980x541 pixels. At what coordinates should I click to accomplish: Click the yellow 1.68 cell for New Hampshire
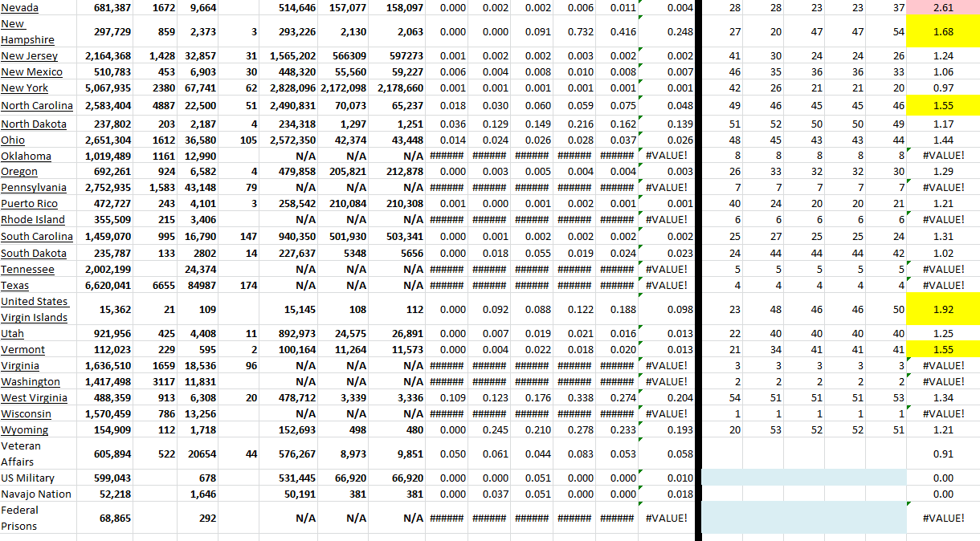(942, 32)
